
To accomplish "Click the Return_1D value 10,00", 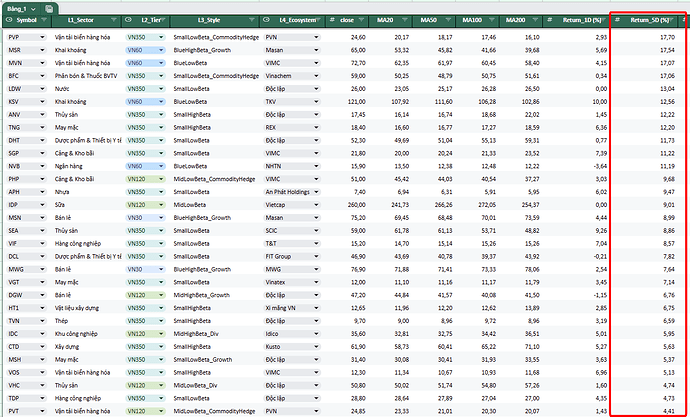I will pos(601,102).
